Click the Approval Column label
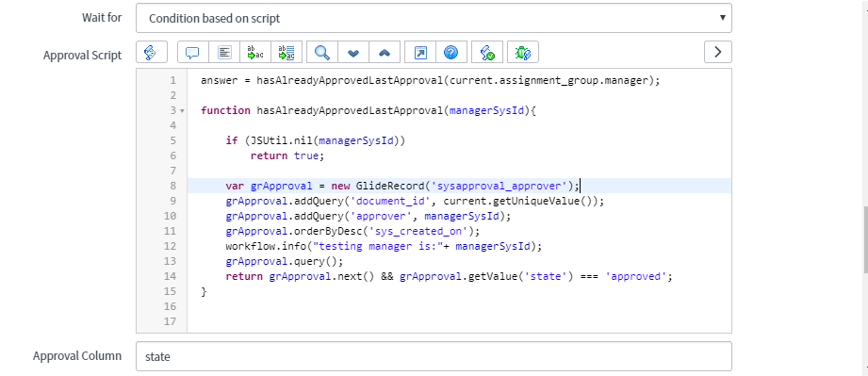This screenshot has height=376, width=868. pos(77,355)
